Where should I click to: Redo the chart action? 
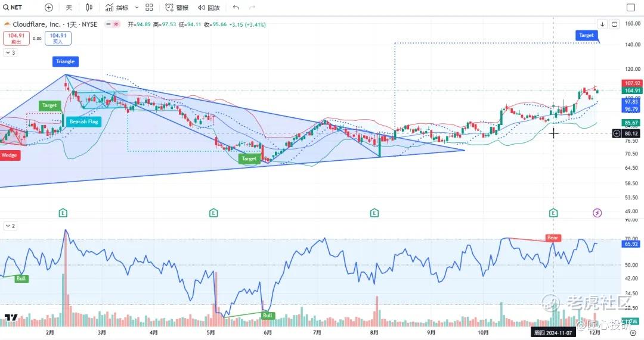[x=252, y=7]
